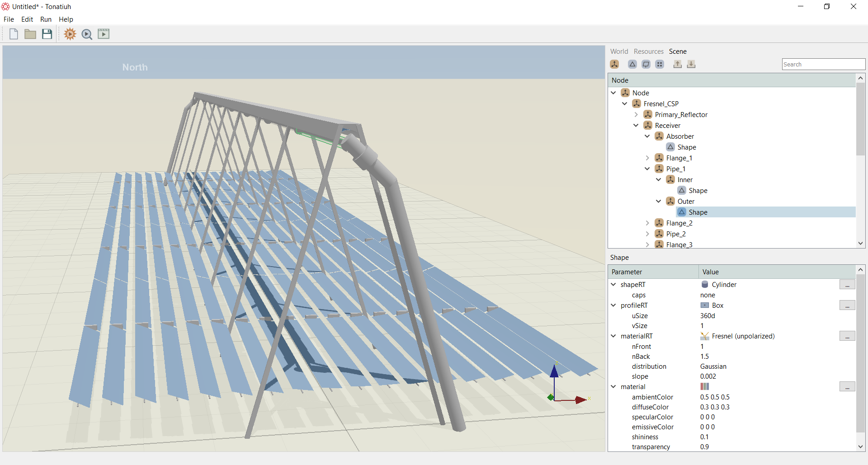The height and width of the screenshot is (465, 868).
Task: Click the ellipsis button for material
Action: point(847,387)
